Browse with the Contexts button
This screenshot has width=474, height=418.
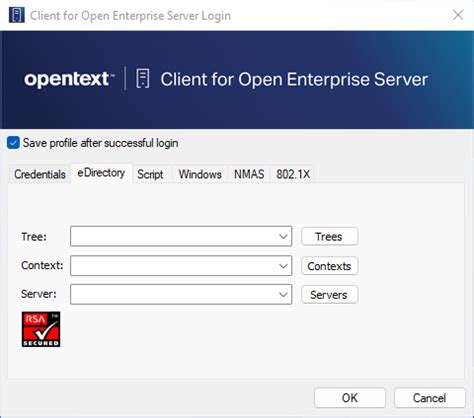330,266
